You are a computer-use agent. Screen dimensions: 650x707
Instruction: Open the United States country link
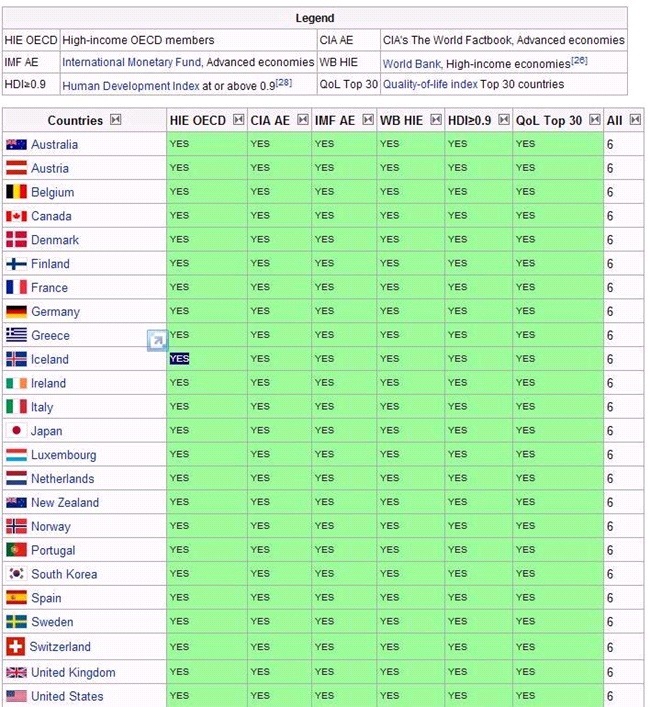point(67,696)
